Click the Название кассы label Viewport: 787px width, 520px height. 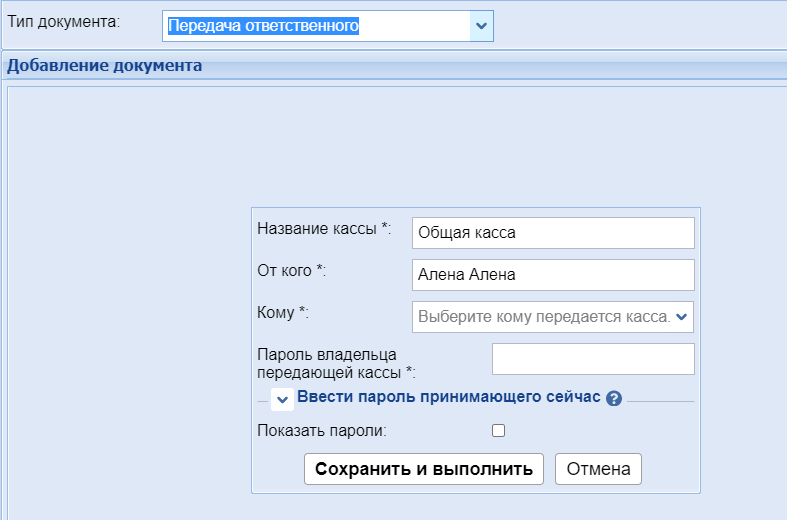[x=324, y=229]
